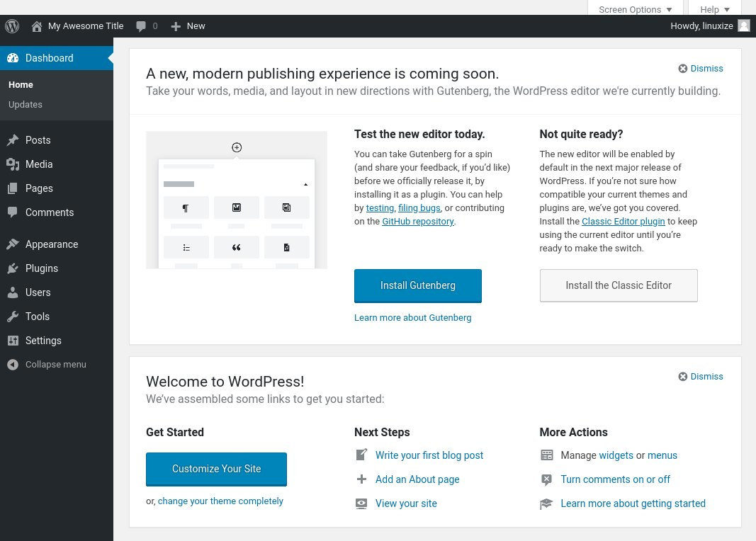
Task: Click the home icon beside My Awesome Title
Action: tap(37, 26)
